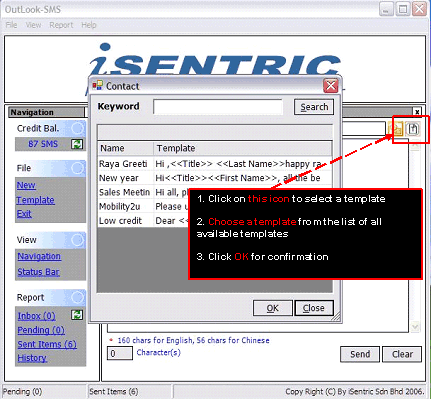This screenshot has width=432, height=399.
Task: Maximize the OutLook-SMS window
Action: click(x=403, y=9)
